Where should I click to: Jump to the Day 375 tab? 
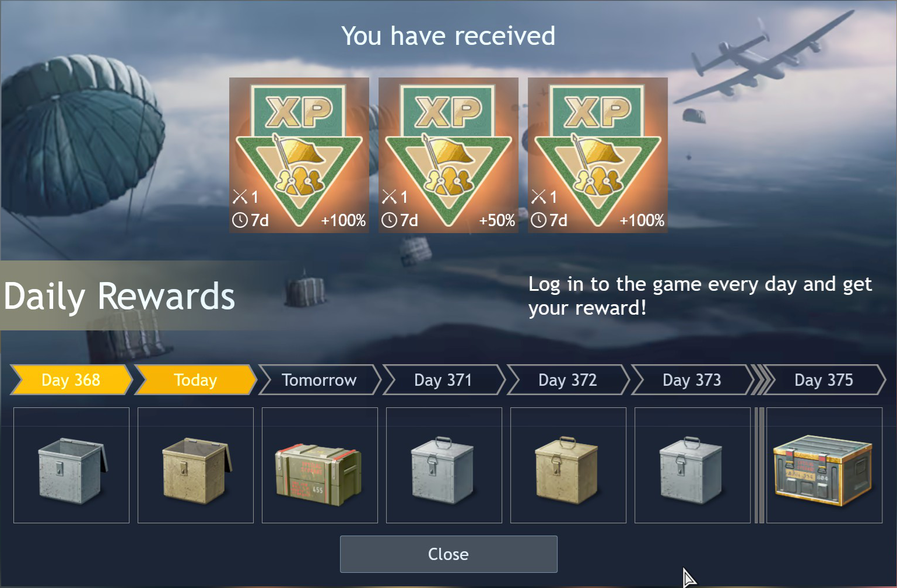point(824,380)
